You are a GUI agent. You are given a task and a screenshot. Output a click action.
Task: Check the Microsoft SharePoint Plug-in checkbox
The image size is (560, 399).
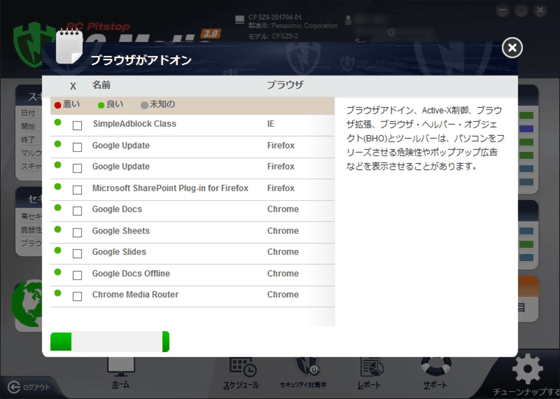click(77, 190)
